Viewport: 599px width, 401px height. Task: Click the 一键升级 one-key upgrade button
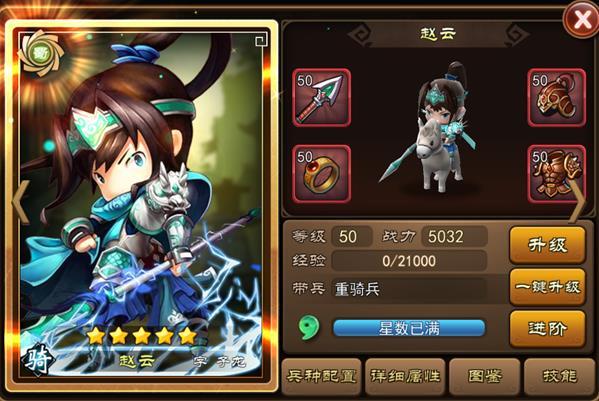[x=547, y=286]
